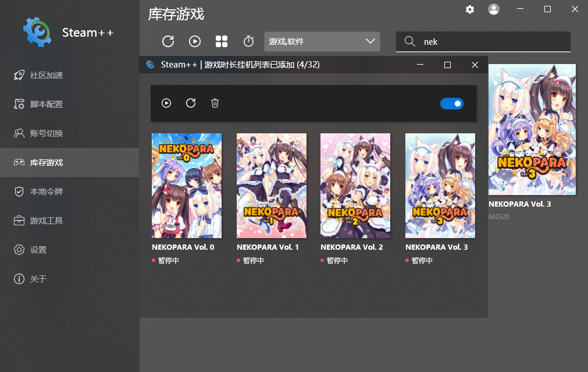Open the idle timer stopwatch icon

(248, 41)
